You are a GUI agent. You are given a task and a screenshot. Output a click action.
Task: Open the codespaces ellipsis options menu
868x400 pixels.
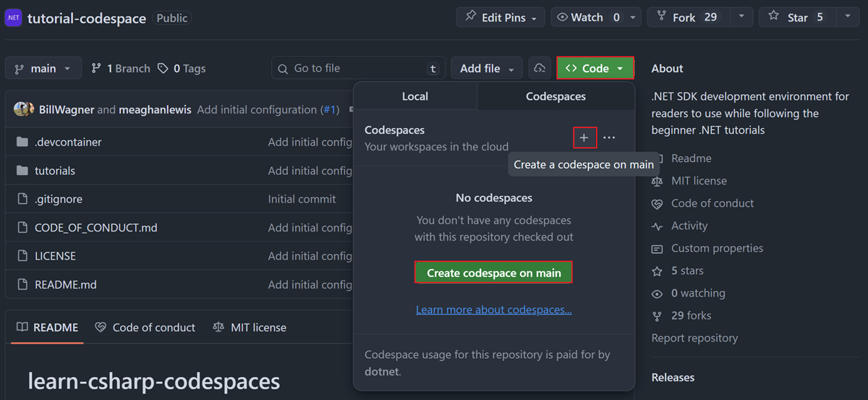point(609,137)
